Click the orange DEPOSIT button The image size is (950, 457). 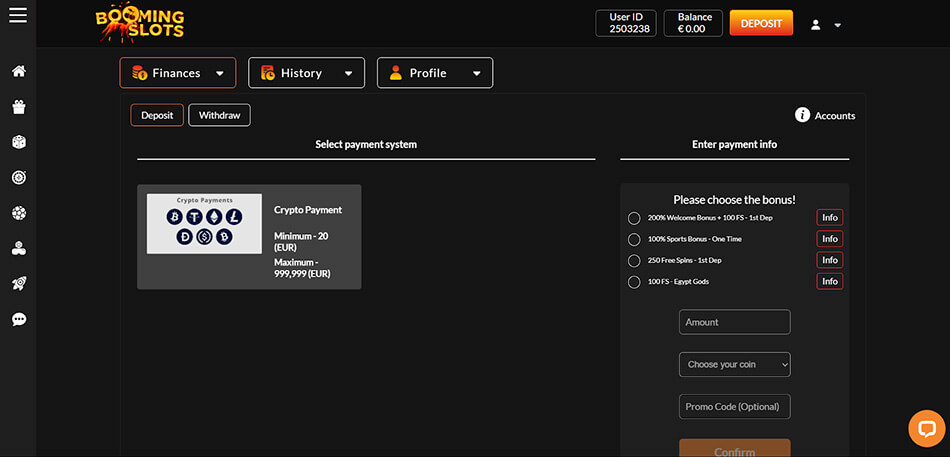(x=761, y=23)
